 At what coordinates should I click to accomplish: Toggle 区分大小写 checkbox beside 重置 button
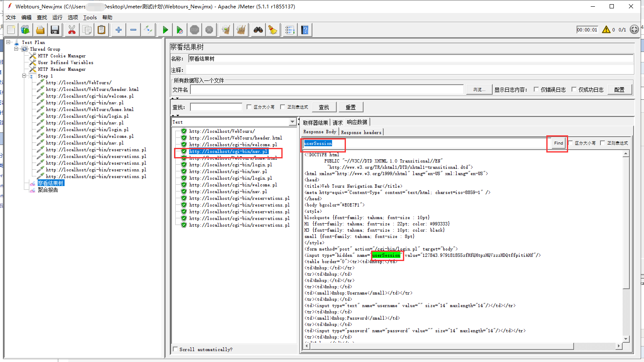[x=249, y=107]
